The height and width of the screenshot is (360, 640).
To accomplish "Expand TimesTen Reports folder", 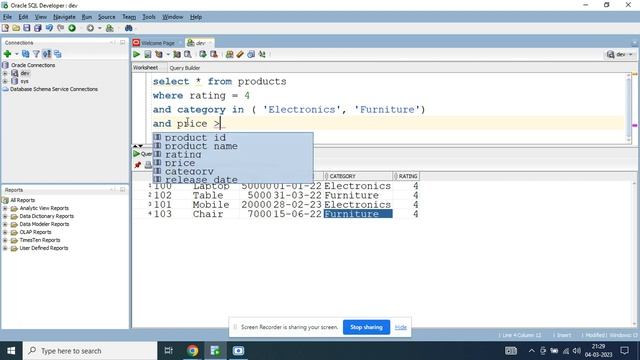I will point(5,240).
